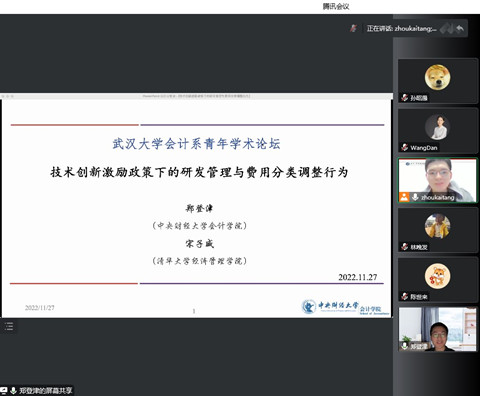The height and width of the screenshot is (396, 480).
Task: Click zhoukaitang's active microphone icon
Action: [415, 197]
